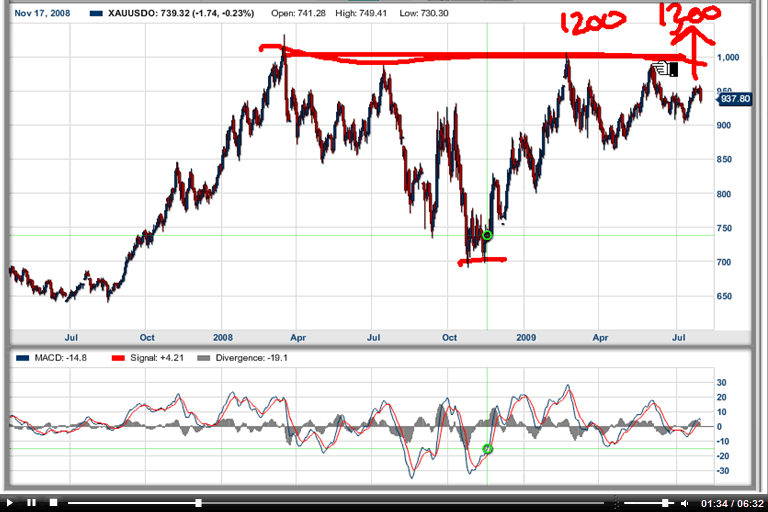This screenshot has width=768, height=512.
Task: Click the grip divider left of the volume slider
Action: (616, 503)
